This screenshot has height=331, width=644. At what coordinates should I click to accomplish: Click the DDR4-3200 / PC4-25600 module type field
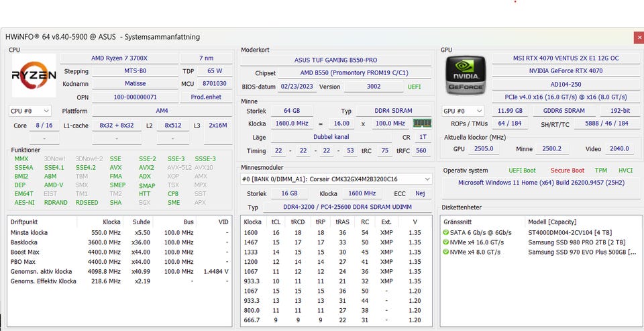pyautogui.click(x=347, y=207)
